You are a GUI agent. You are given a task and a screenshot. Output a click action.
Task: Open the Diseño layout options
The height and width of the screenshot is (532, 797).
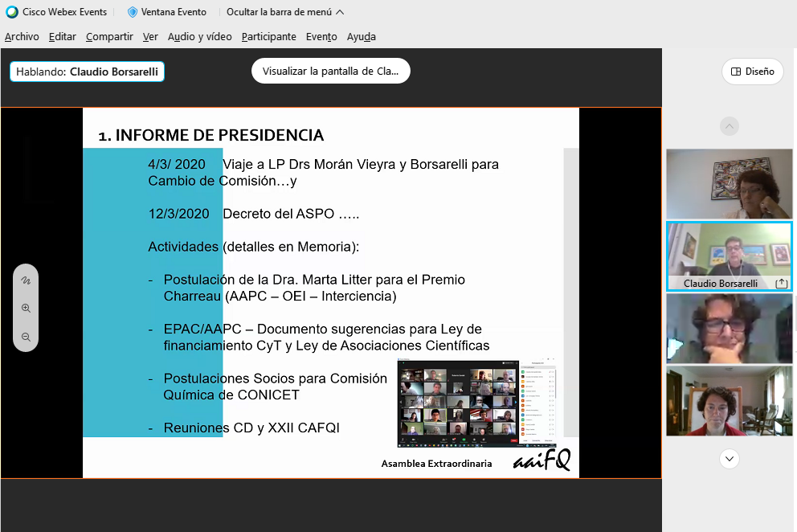752,71
